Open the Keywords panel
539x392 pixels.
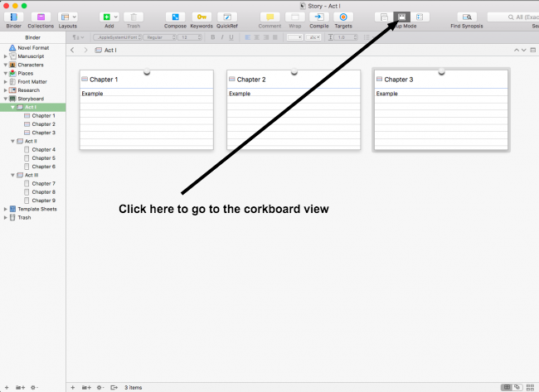pos(202,17)
